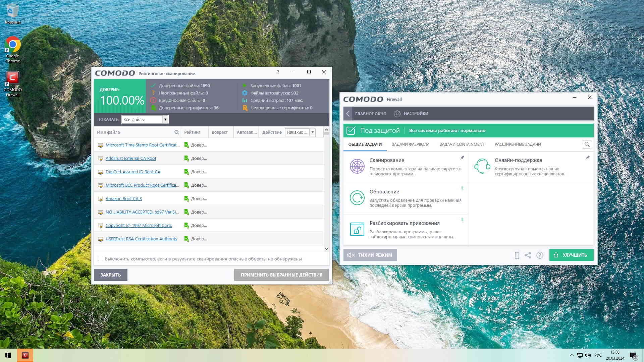
Task: Open the 'Все файлы' show filter dropdown
Action: 165,120
